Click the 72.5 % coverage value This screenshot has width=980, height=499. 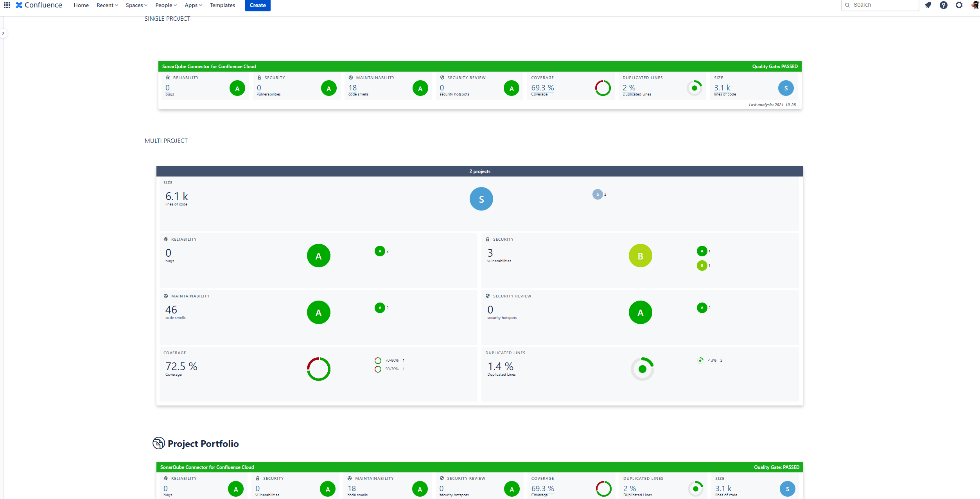[181, 366]
